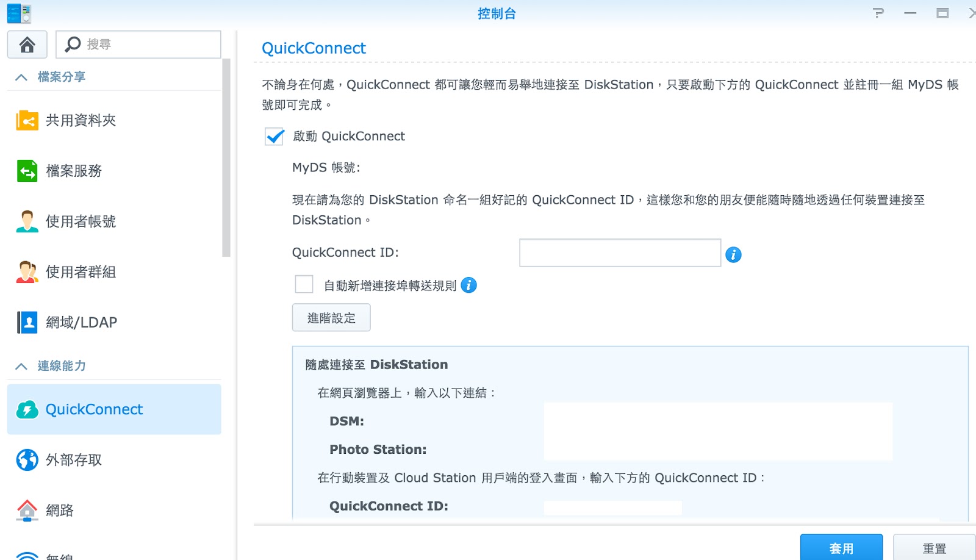The width and height of the screenshot is (976, 560).
Task: Open 外部存取 external access settings
Action: point(73,460)
